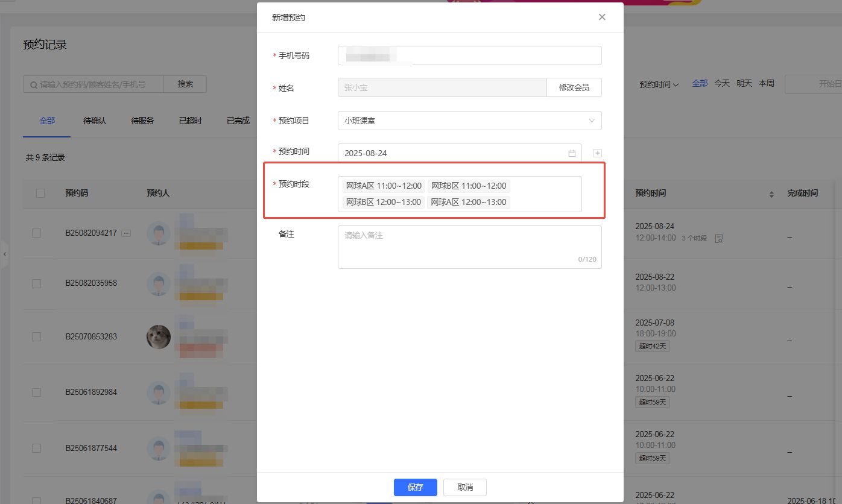Expand the 预约时间 filter dropdown
The height and width of the screenshot is (504, 842).
pyautogui.click(x=659, y=84)
